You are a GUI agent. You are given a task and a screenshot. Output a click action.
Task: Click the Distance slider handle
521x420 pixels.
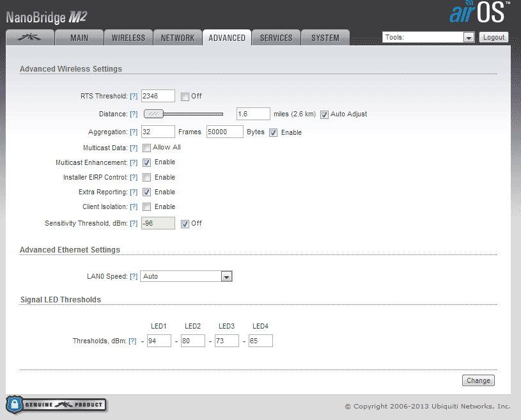point(153,114)
